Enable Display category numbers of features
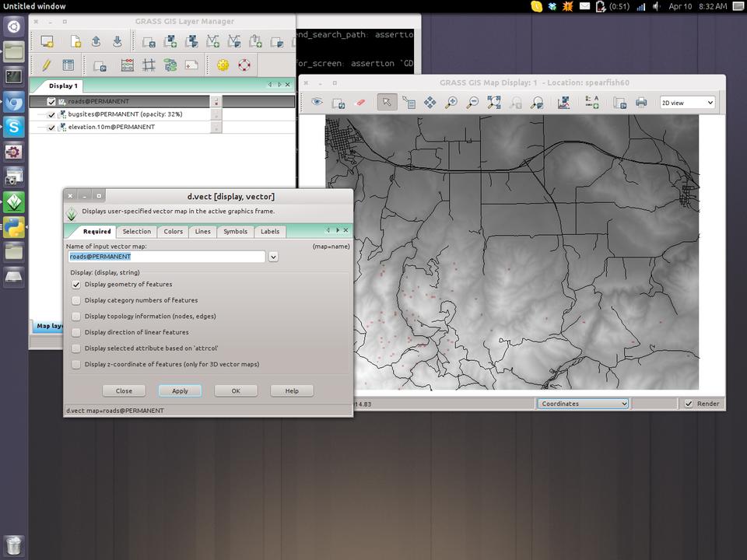Image resolution: width=747 pixels, height=560 pixels. tap(76, 300)
